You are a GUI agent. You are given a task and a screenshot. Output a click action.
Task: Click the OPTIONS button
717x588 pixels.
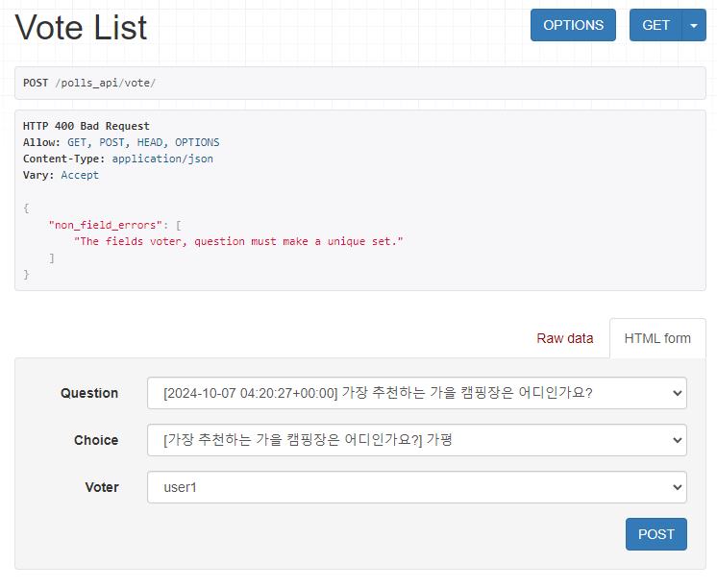573,25
